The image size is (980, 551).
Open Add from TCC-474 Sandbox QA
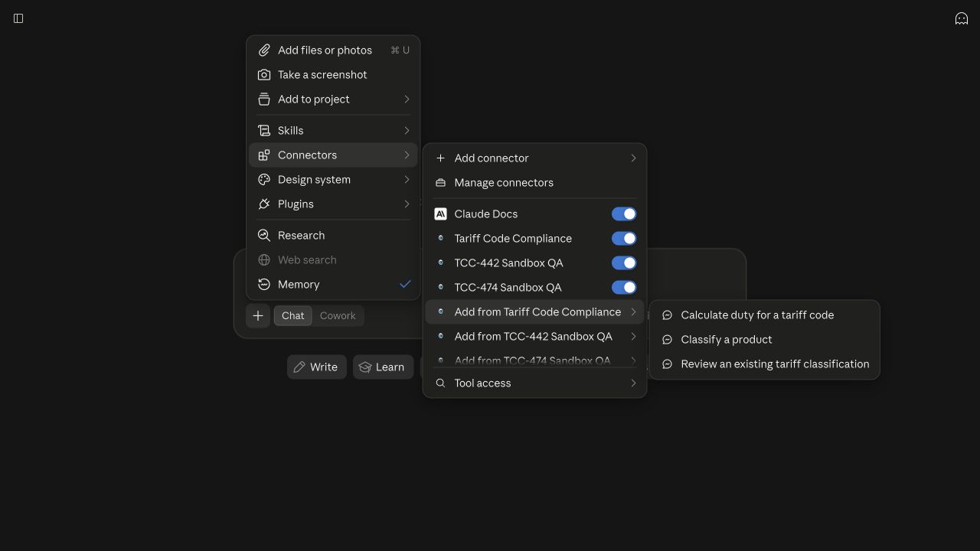[534, 360]
